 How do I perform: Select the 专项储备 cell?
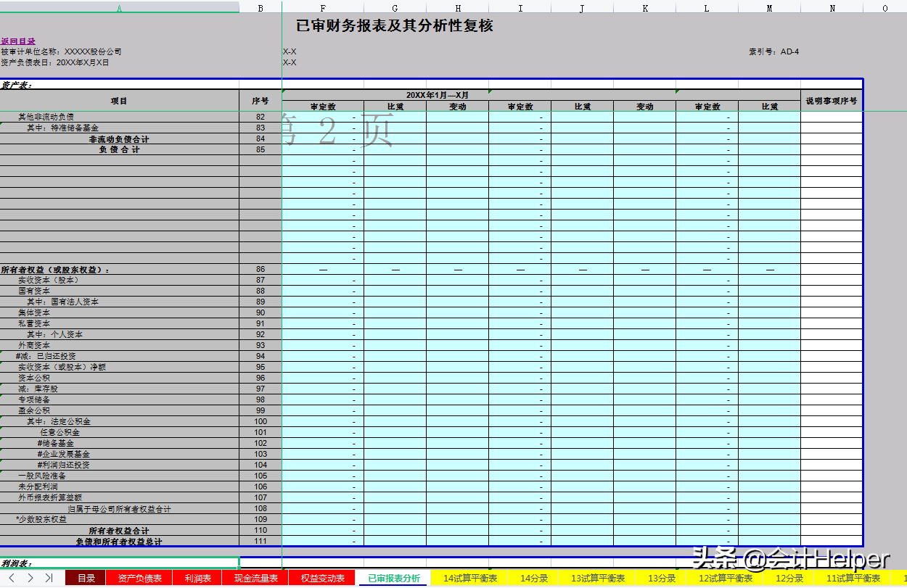click(119, 399)
